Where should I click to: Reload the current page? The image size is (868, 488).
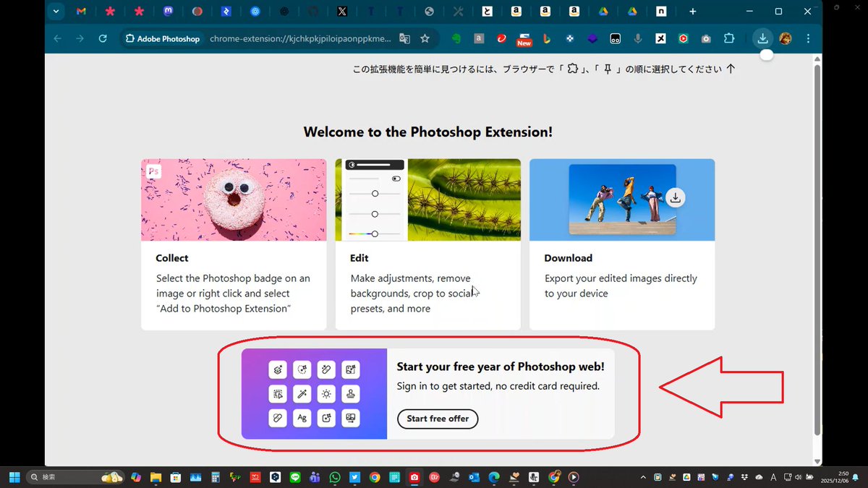point(103,38)
